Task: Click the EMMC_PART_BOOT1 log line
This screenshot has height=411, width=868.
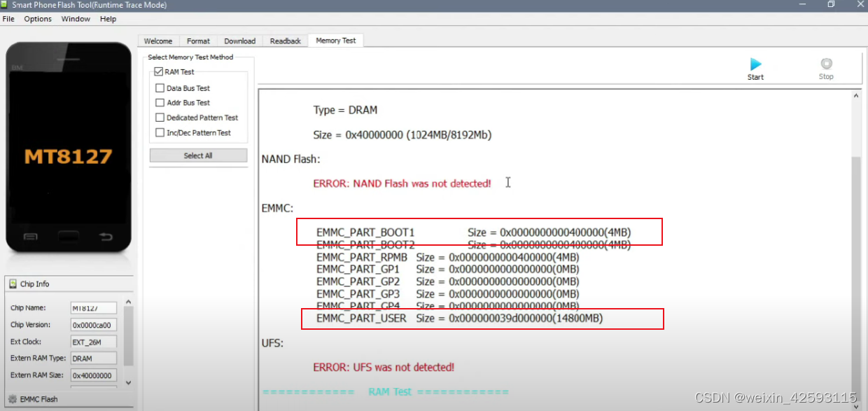Action: [473, 232]
